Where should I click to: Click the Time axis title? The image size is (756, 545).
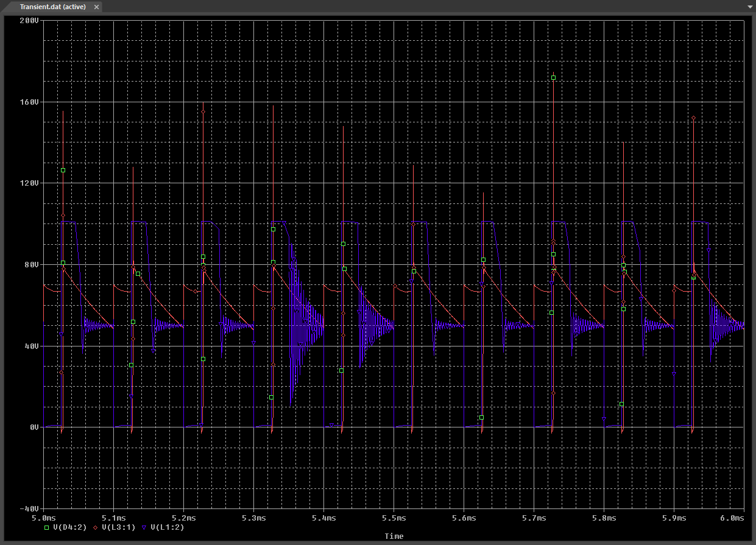394,536
